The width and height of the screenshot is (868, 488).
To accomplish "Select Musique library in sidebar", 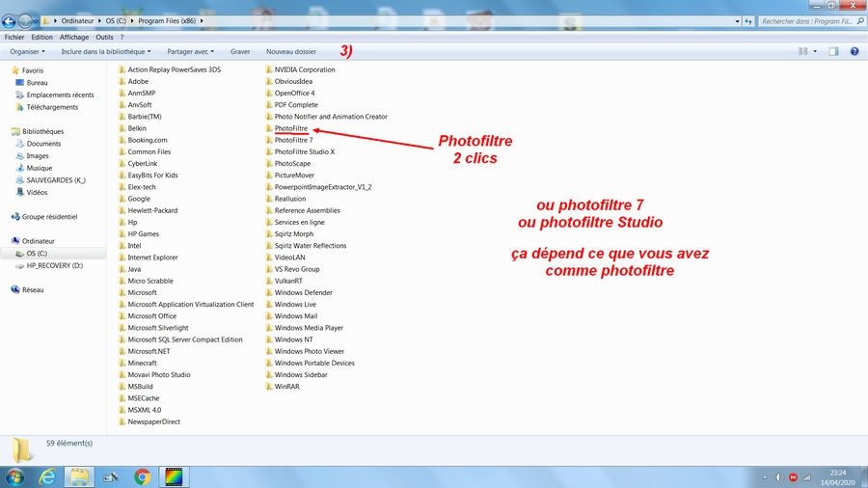I will pyautogui.click(x=40, y=168).
